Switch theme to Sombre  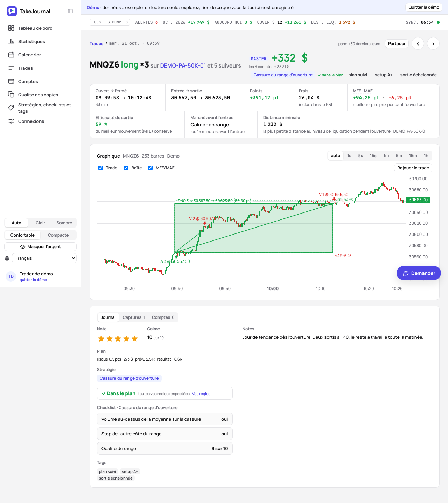tap(64, 223)
